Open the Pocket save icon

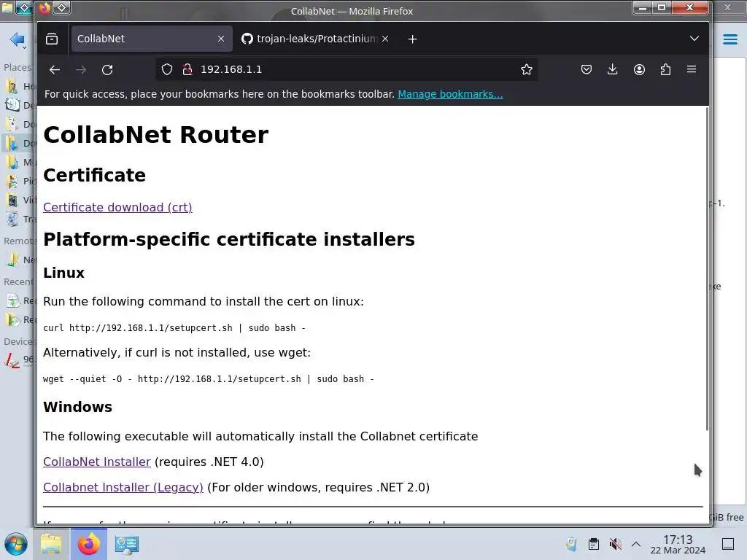coord(587,69)
